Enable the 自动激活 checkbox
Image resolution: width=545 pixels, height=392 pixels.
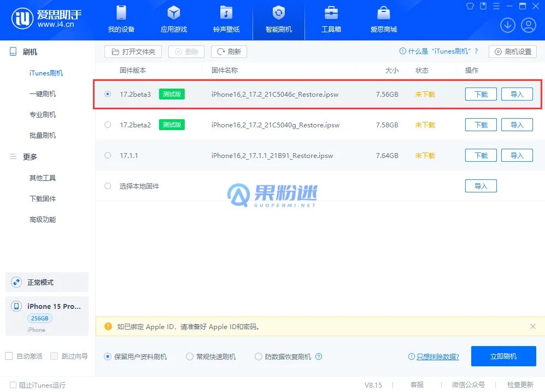click(x=9, y=356)
